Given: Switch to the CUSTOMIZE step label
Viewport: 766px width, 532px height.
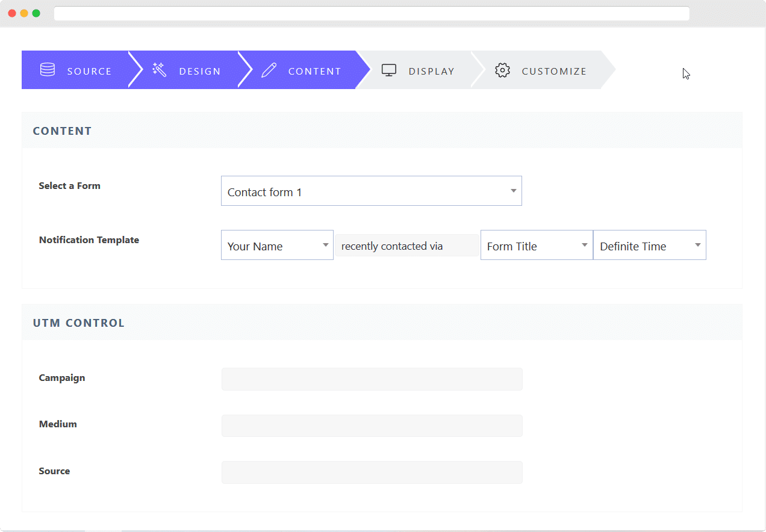Looking at the screenshot, I should tap(554, 71).
